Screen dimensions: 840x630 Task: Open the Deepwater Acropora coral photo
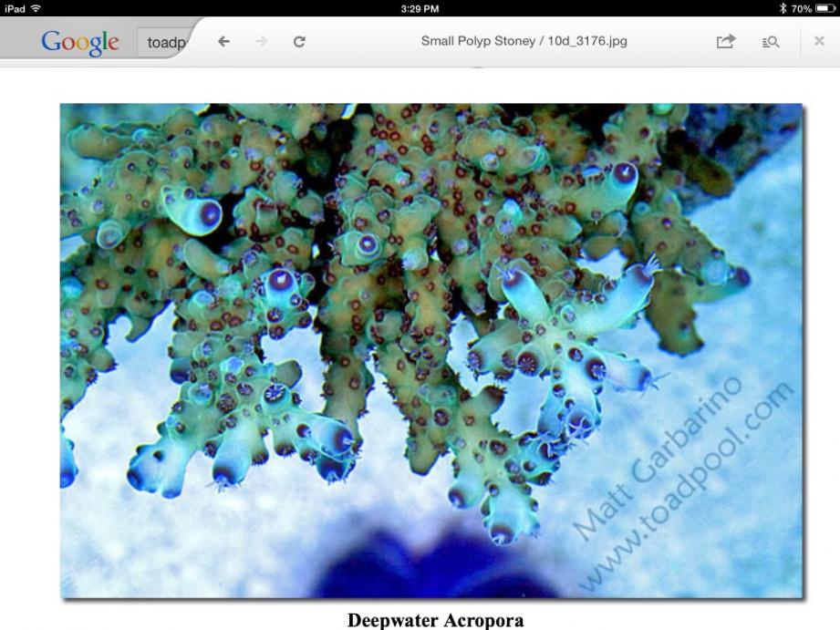431,351
